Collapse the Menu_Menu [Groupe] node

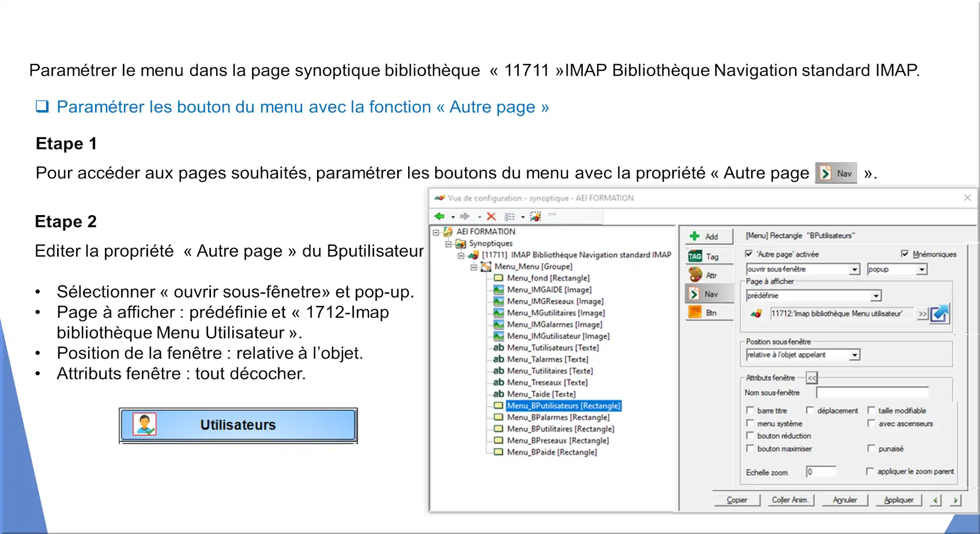(x=473, y=267)
